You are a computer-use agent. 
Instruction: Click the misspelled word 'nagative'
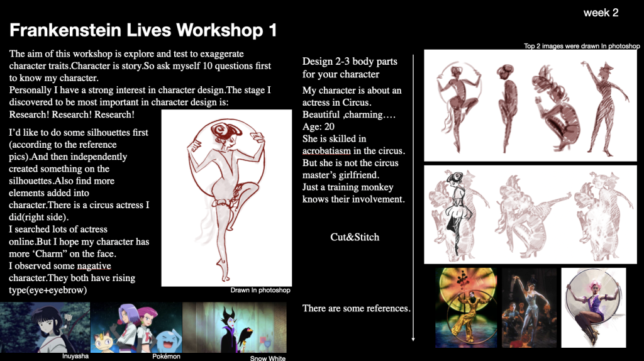94,266
